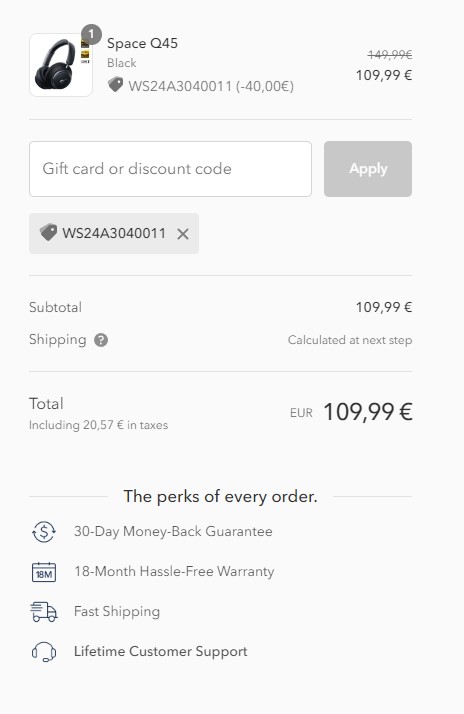Click the Fast Shipping truck icon
Viewport: 464px width, 714px height.
[44, 612]
